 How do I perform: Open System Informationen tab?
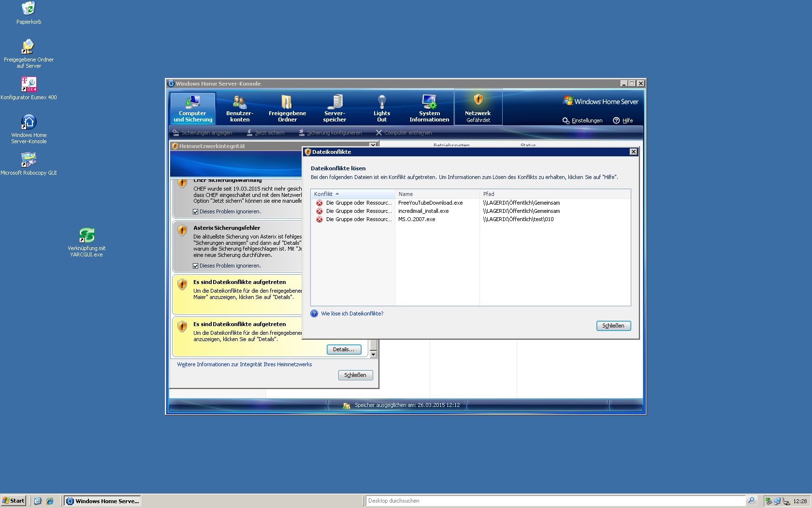tap(429, 108)
